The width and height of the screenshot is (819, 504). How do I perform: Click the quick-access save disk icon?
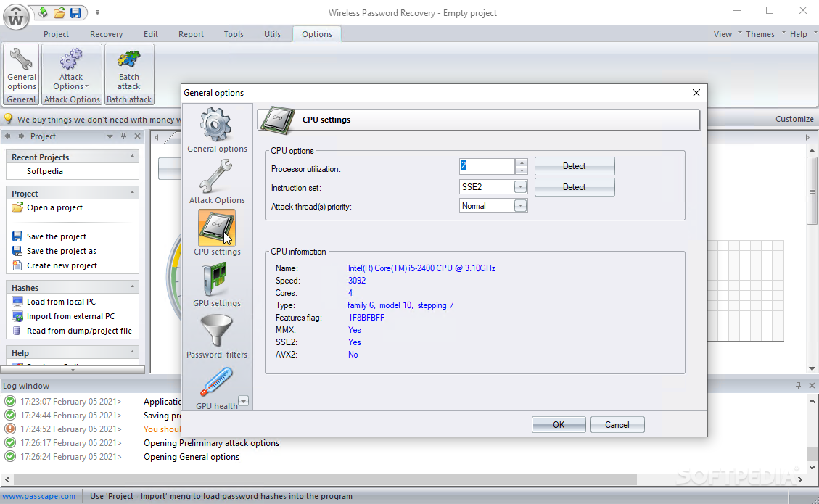pyautogui.click(x=75, y=12)
